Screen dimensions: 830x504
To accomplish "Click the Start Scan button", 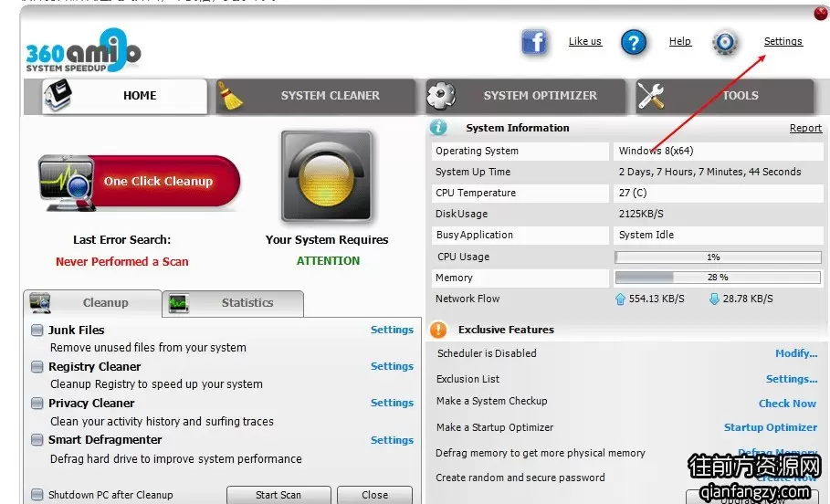I will tap(278, 495).
